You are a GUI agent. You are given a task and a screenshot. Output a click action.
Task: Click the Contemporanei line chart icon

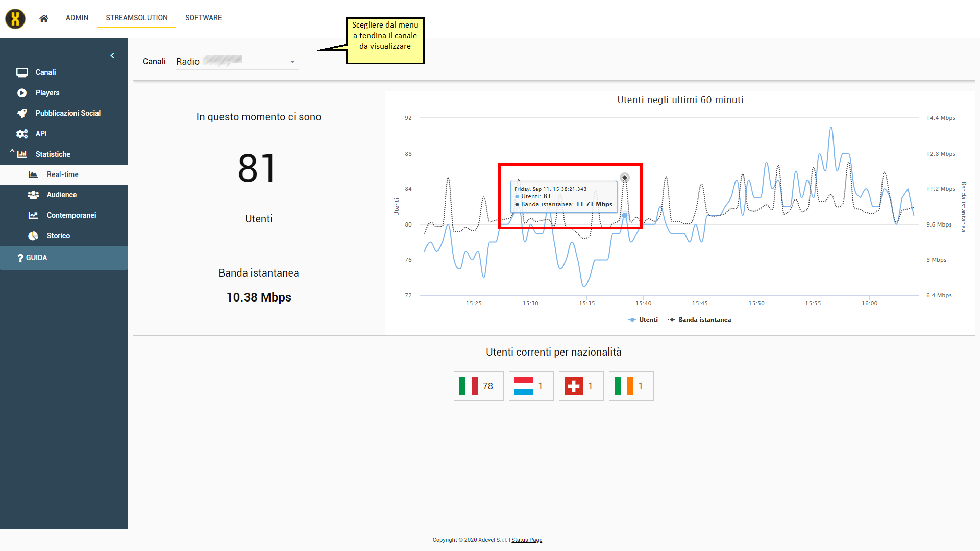[x=33, y=215]
